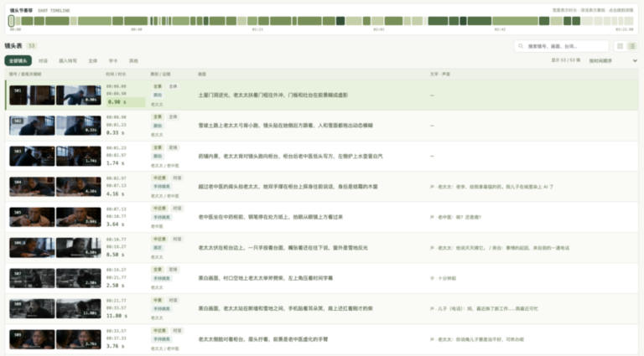This screenshot has width=644, height=356.
Task: Click the 中近景 tag in shot 505 row
Action: 159,209
